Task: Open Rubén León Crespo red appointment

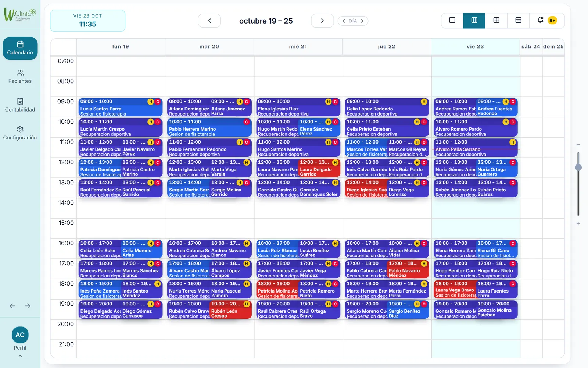Action: click(x=230, y=309)
